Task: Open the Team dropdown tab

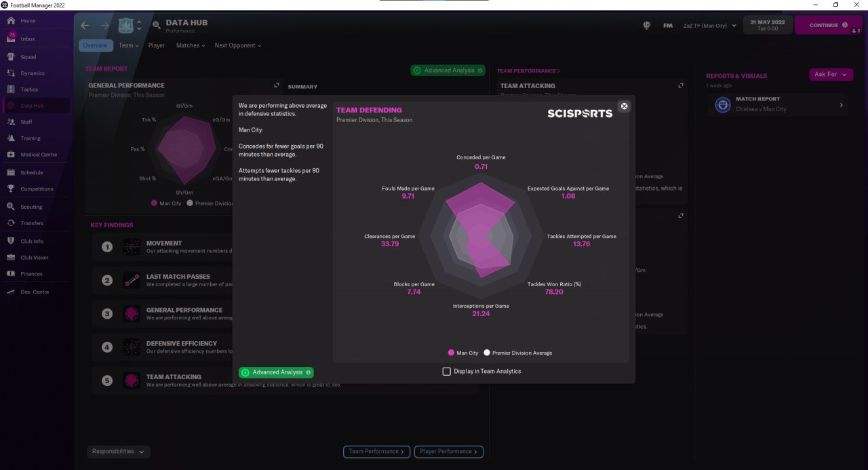Action: point(128,45)
